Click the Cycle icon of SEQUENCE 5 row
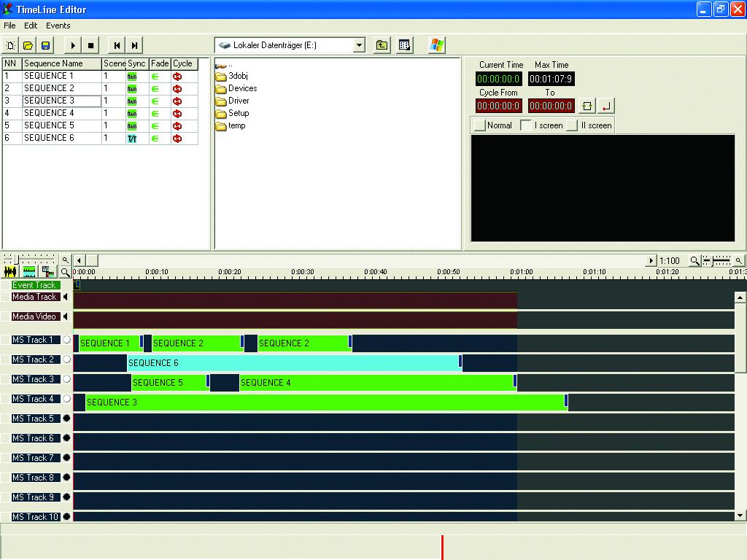Screen dimensions: 747x560 tap(177, 125)
